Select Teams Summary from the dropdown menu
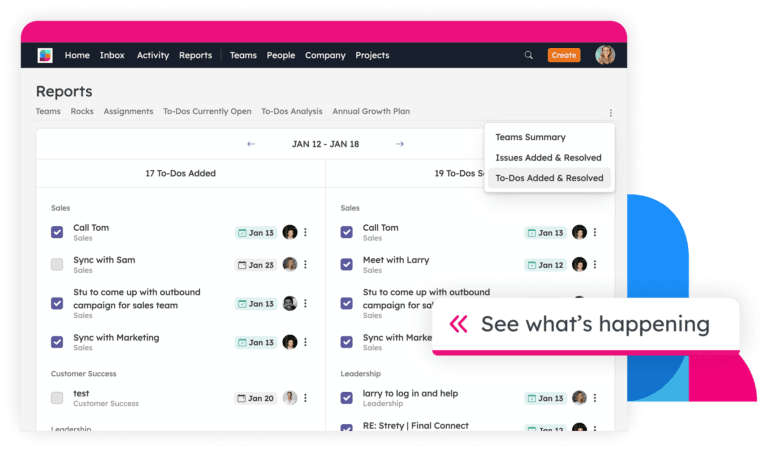768x452 pixels. [x=530, y=137]
